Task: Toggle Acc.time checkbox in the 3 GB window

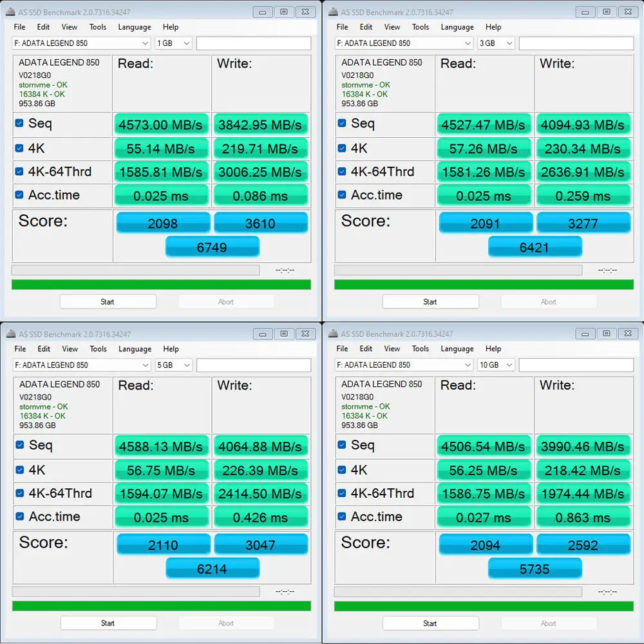Action: click(x=342, y=194)
